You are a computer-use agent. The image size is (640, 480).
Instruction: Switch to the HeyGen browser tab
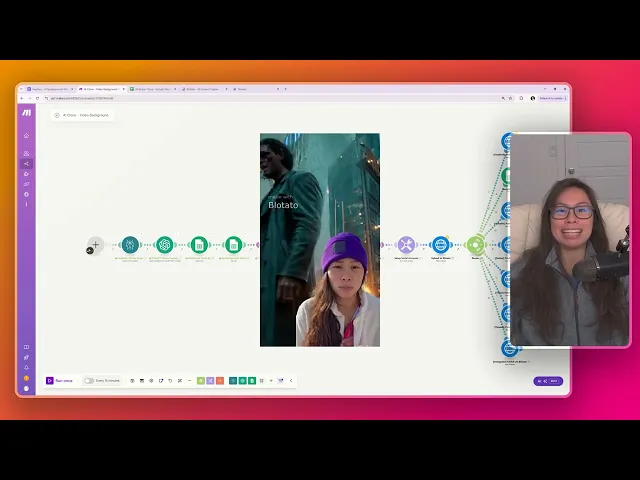pyautogui.click(x=51, y=89)
